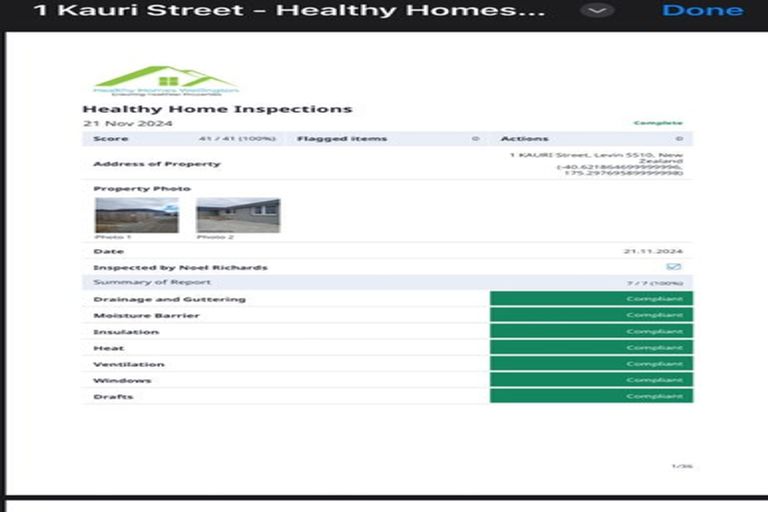Click the Healthy Homes Wellington logo

click(165, 81)
